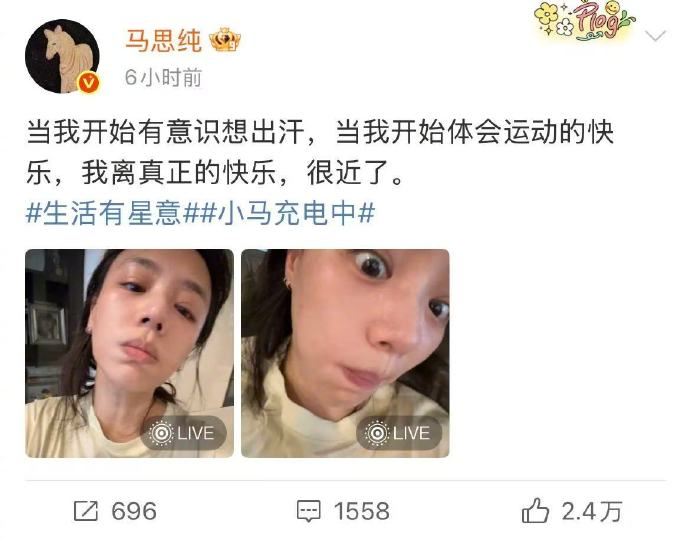The image size is (690, 540).
Task: Click the repost share icon
Action: point(85,511)
